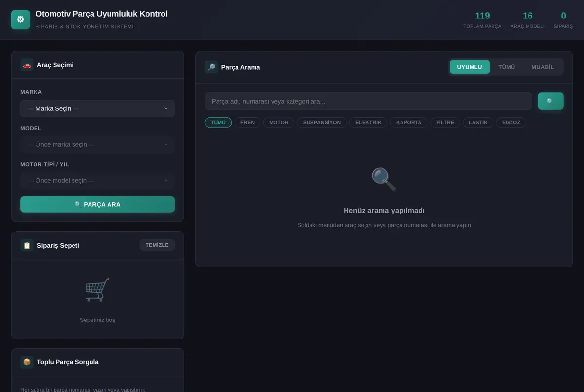
Task: Filter parts by FREN category
Action: (247, 123)
